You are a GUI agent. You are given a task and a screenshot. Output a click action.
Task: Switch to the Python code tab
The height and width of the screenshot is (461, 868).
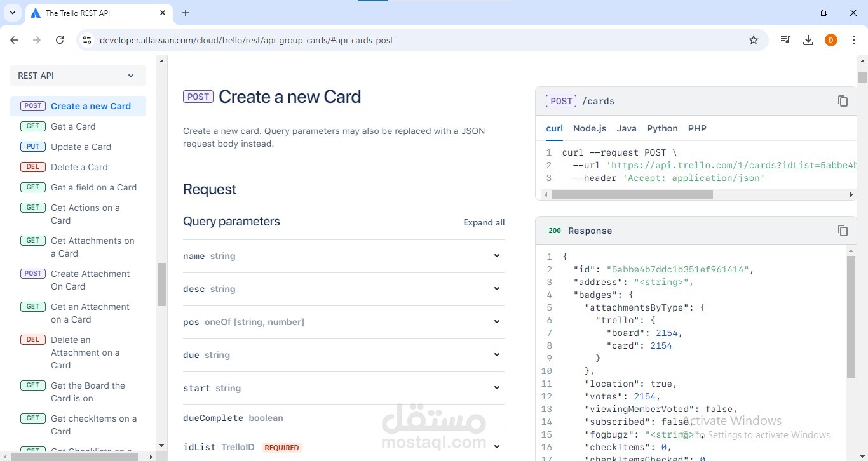(662, 128)
